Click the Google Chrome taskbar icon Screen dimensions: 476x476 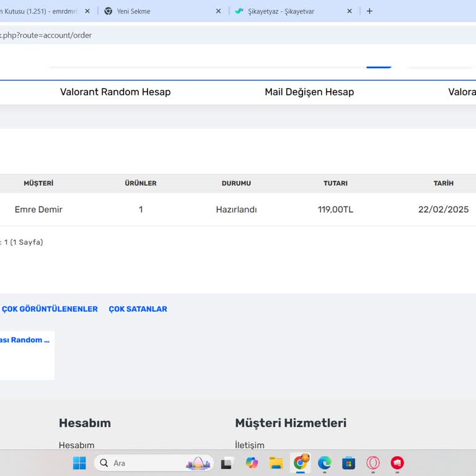(301, 463)
